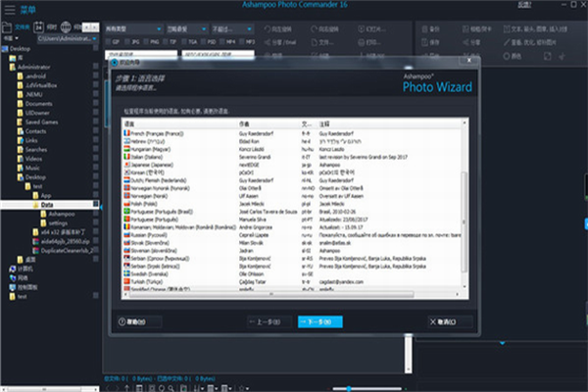
Task: Click the rotate right icon
Action: pyautogui.click(x=315, y=29)
